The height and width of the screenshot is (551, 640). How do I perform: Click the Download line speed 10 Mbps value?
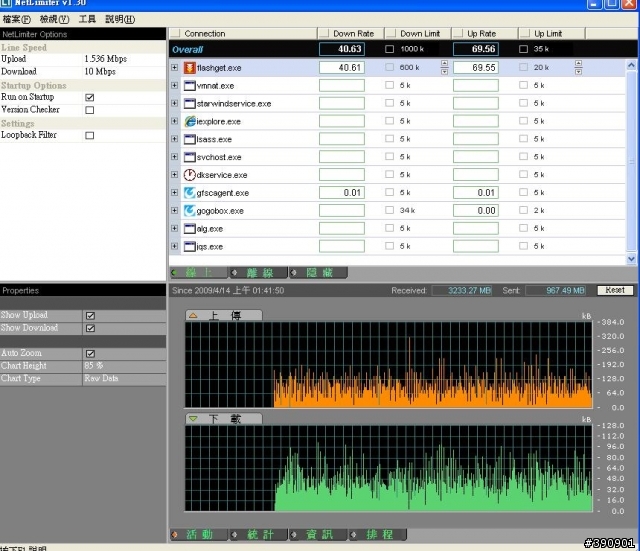coord(100,71)
